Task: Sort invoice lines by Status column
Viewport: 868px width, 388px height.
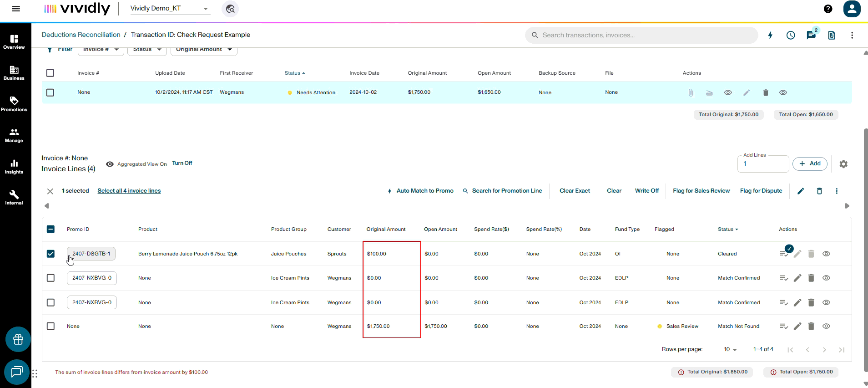Action: click(x=728, y=229)
